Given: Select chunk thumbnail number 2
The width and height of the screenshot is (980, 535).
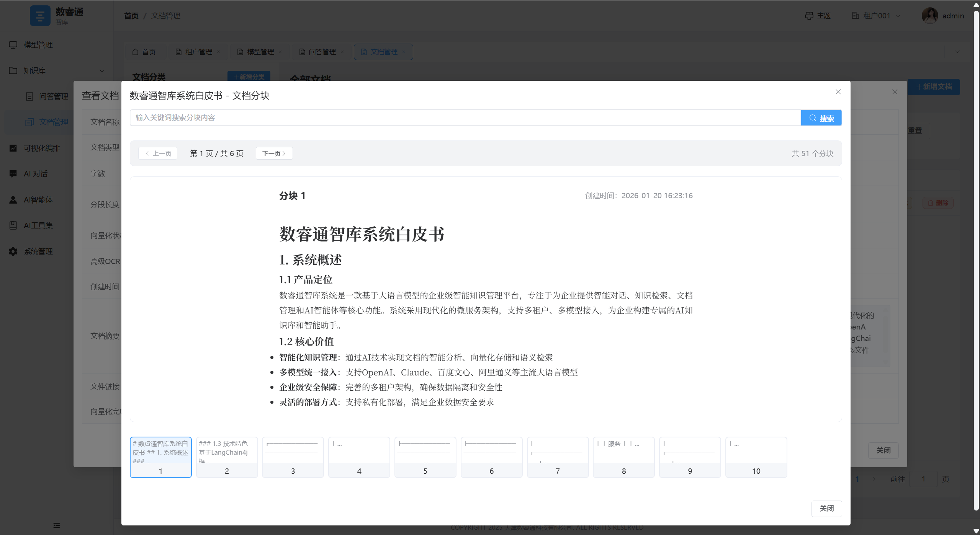Looking at the screenshot, I should pyautogui.click(x=226, y=457).
